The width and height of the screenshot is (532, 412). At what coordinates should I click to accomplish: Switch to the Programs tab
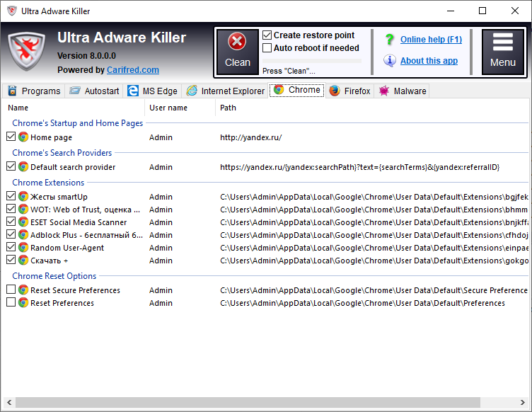pyautogui.click(x=34, y=91)
